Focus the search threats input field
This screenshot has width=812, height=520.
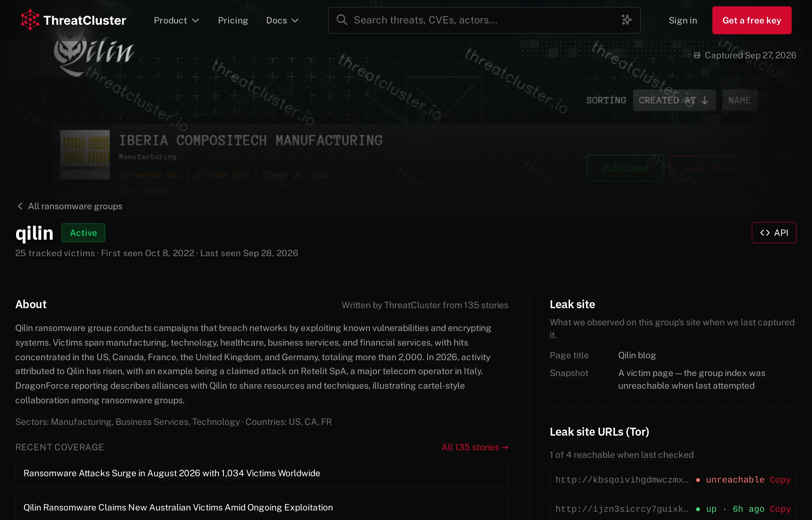484,20
